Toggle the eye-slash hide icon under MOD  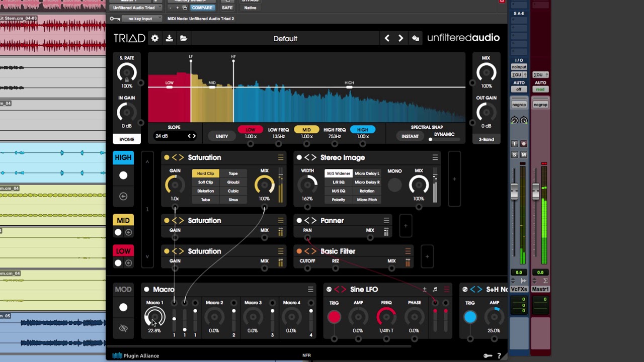[x=123, y=328]
